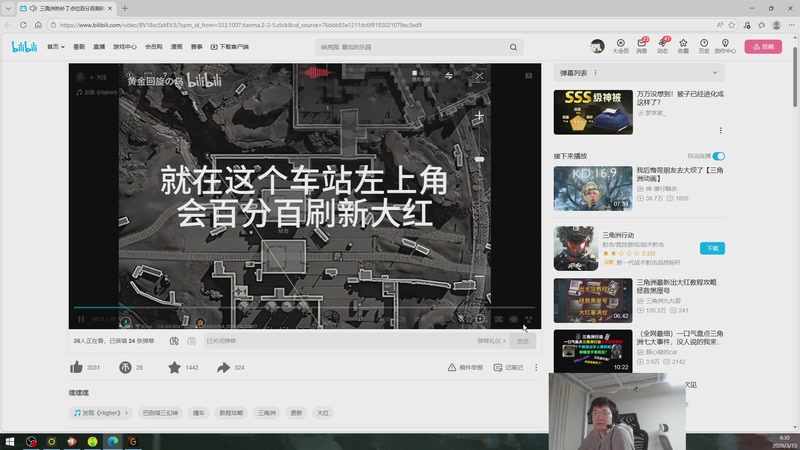The height and width of the screenshot is (450, 800).
Task: Click the close X icon inside the video
Action: pyautogui.click(x=479, y=76)
